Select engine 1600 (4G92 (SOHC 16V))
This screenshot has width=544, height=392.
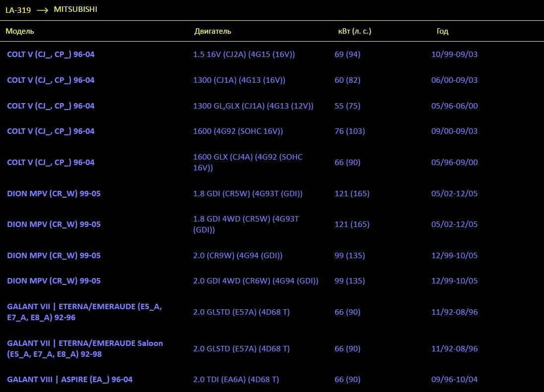238,131
